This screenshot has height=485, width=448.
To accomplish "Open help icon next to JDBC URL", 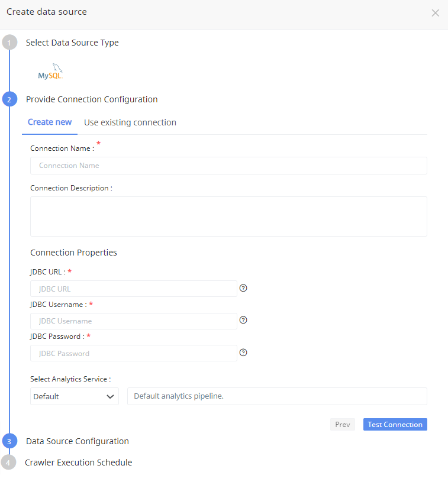I will tap(243, 288).
